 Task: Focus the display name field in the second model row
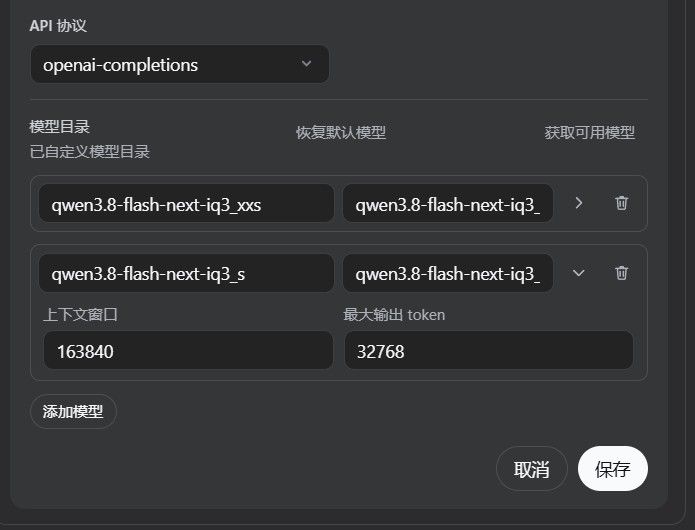(448, 273)
